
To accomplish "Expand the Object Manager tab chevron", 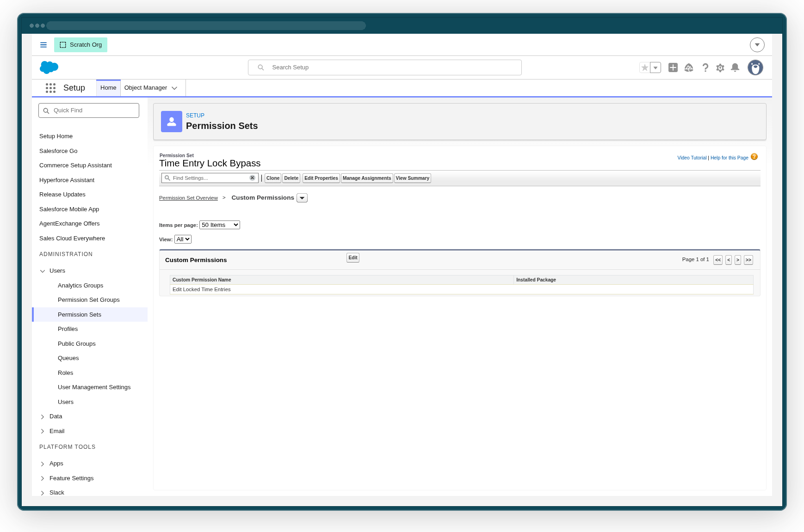I will 174,88.
